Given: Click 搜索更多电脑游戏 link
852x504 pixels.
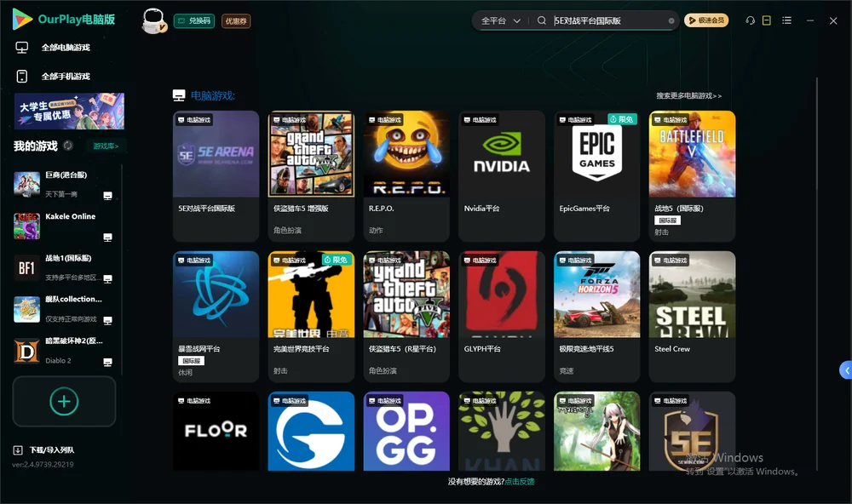Looking at the screenshot, I should [x=689, y=96].
